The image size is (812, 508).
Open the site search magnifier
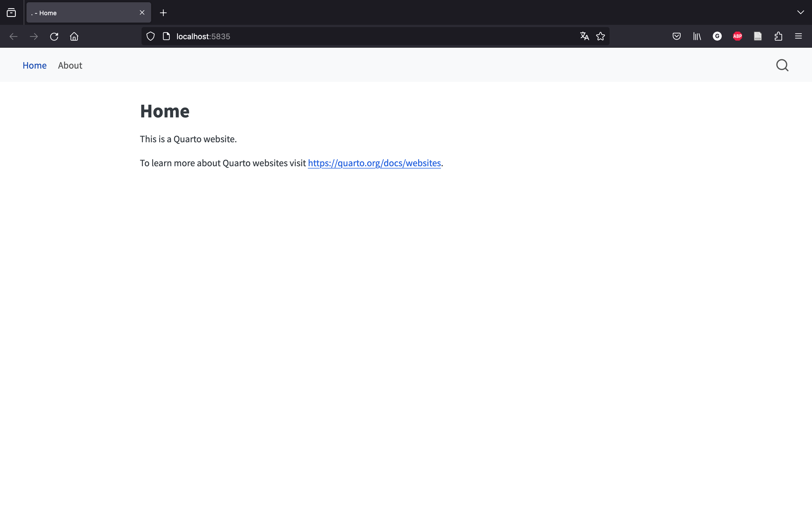(x=782, y=65)
